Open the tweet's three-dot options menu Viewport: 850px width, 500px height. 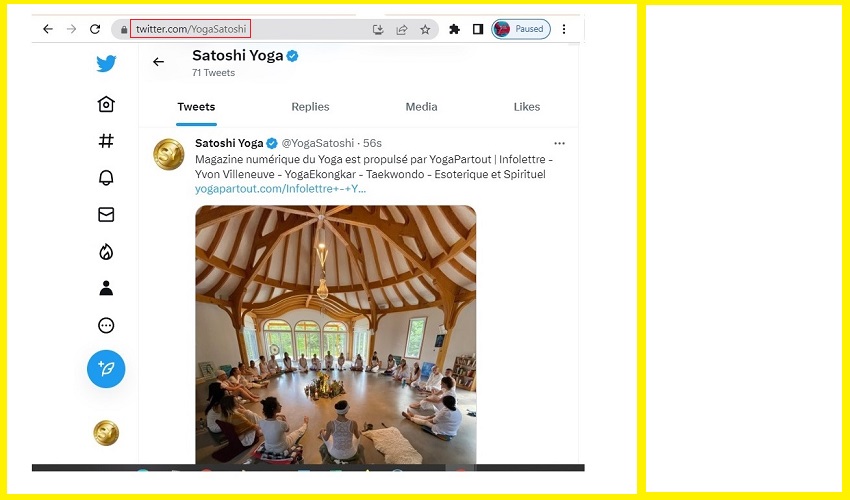pos(559,143)
